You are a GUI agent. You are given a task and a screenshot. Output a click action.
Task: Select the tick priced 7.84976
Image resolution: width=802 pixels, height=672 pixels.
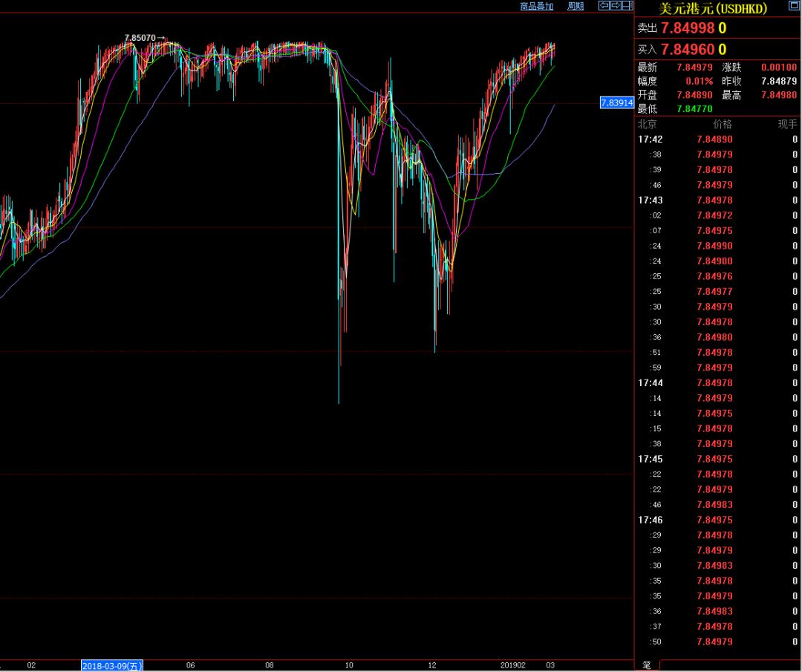click(x=717, y=276)
